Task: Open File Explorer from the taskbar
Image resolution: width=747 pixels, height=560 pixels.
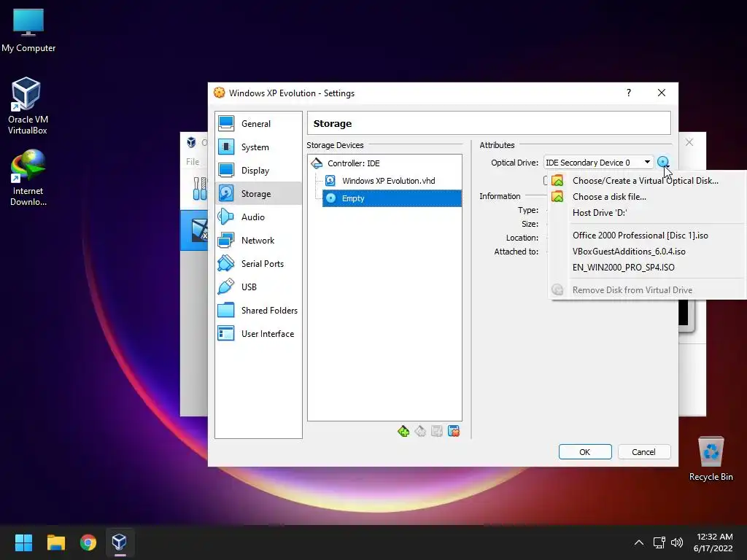Action: 55,542
